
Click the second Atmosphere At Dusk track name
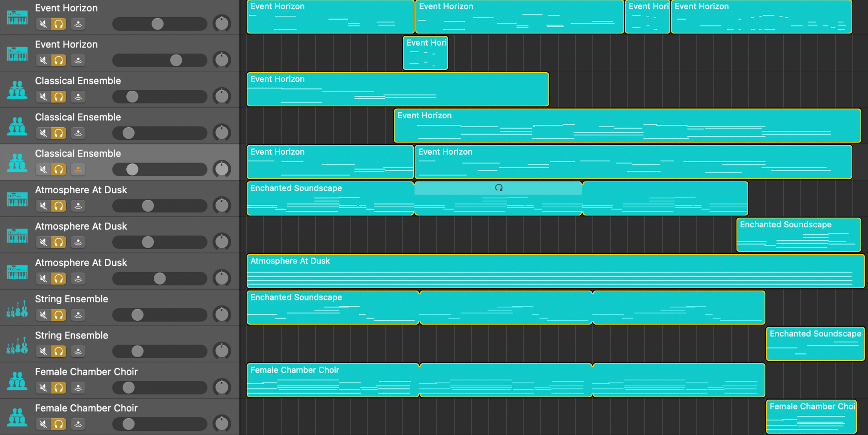click(x=81, y=226)
